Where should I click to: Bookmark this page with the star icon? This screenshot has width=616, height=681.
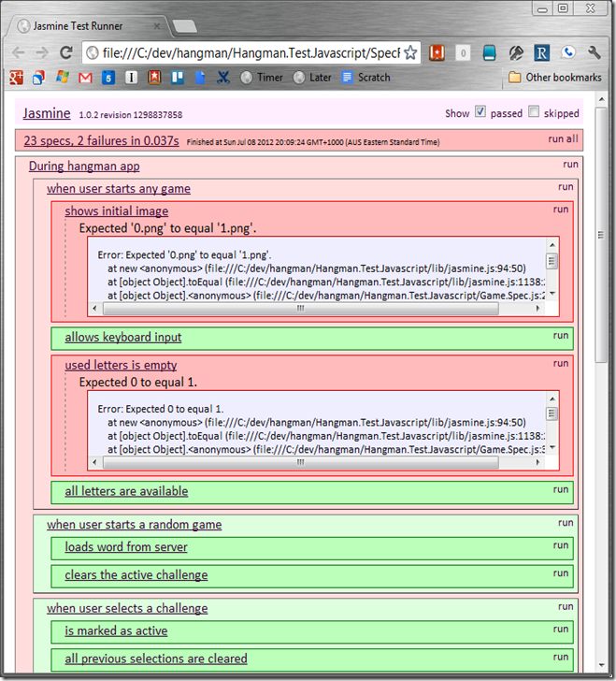pos(409,52)
